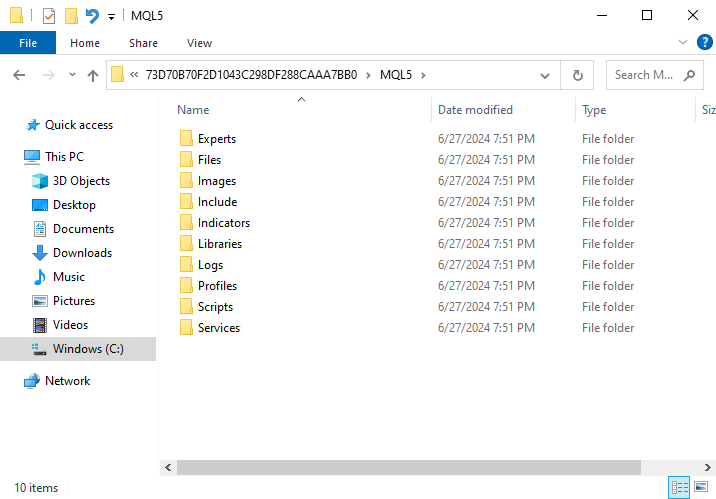Select Network in the navigation pane

point(67,381)
